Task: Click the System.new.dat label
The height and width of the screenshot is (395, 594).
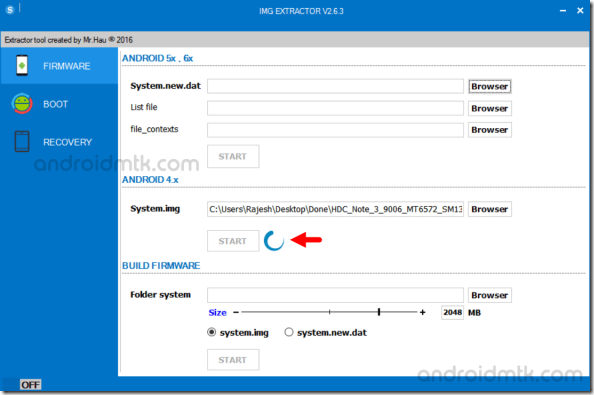Action: [x=166, y=86]
